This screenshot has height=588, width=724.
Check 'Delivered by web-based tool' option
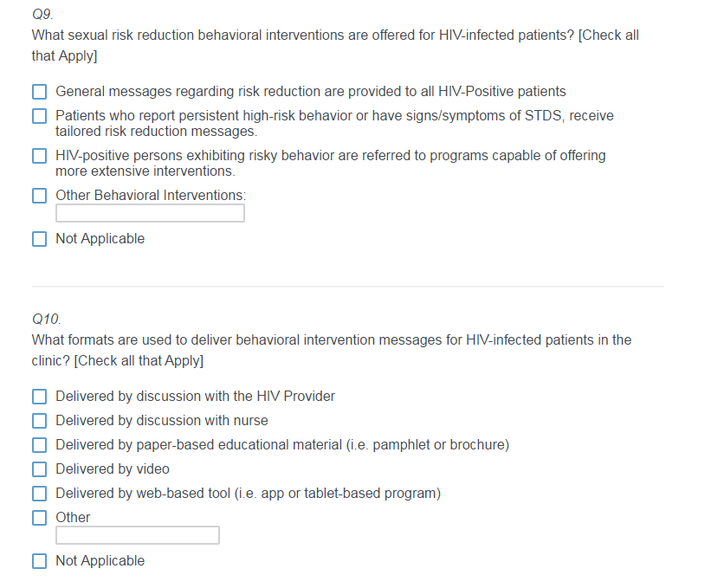point(40,494)
